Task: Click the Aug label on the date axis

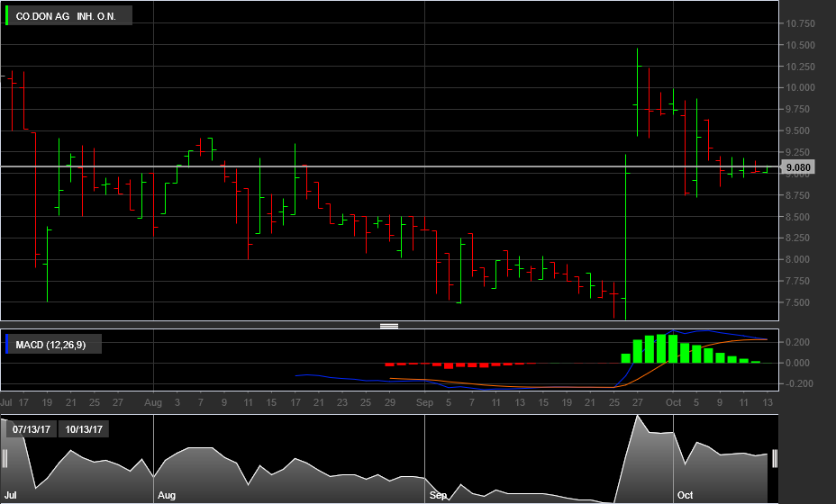Action: pos(153,403)
